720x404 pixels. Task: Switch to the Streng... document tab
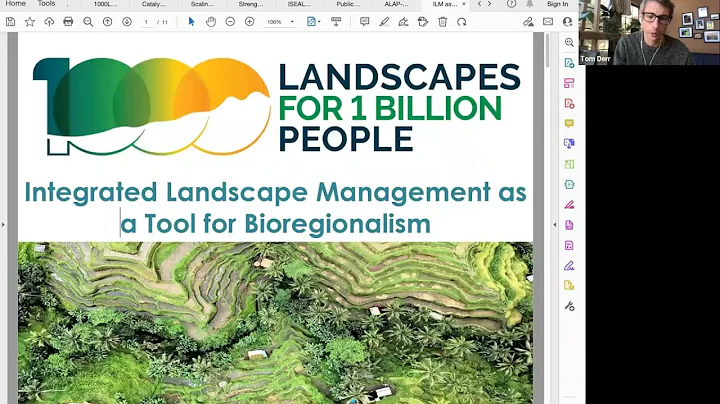[x=251, y=4]
